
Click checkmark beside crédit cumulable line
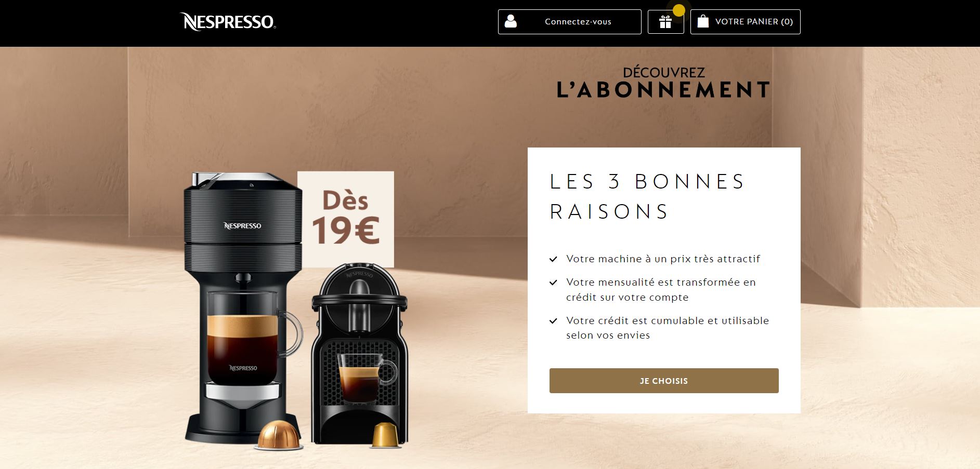553,321
